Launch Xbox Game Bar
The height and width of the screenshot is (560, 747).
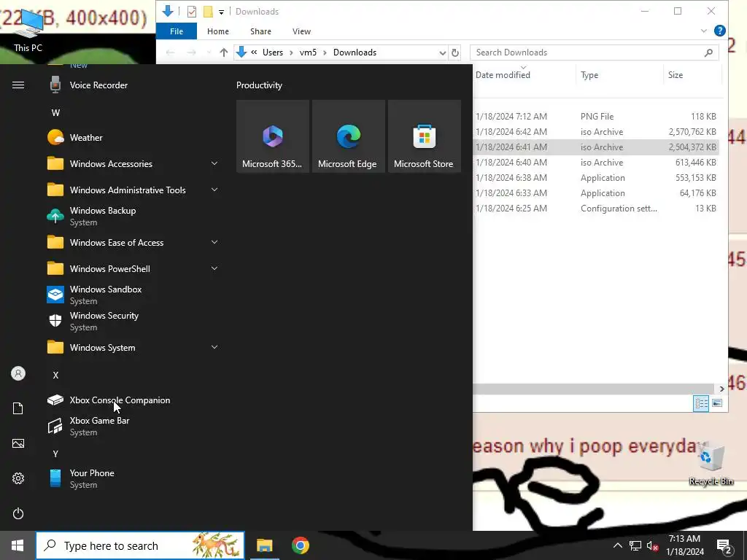[133, 426]
